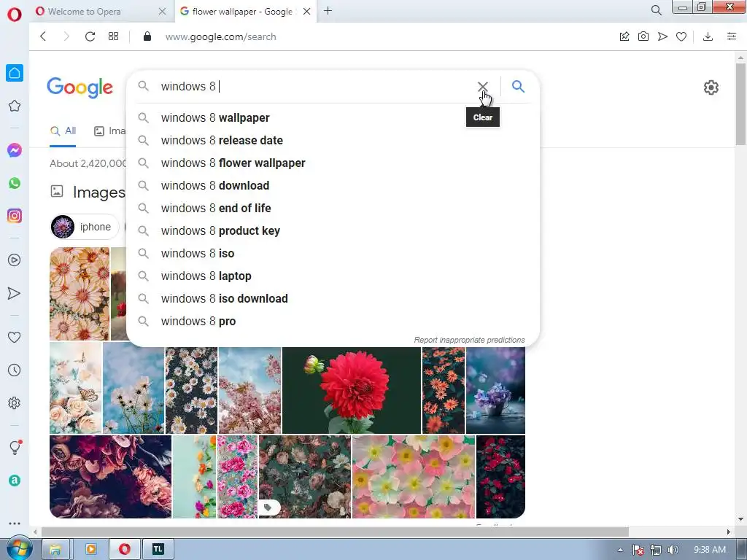Image resolution: width=747 pixels, height=560 pixels.
Task: Reload the page with the refresh icon
Action: click(90, 36)
